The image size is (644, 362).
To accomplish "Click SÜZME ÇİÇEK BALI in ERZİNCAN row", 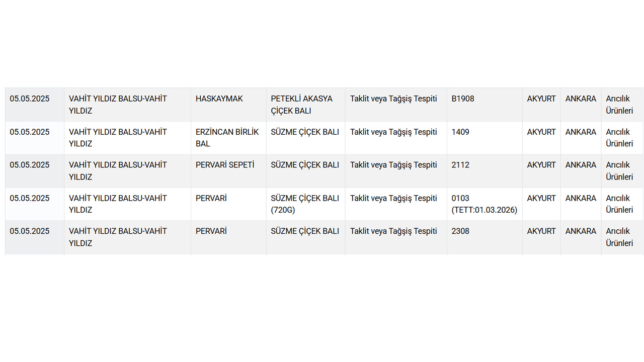I will point(305,132).
